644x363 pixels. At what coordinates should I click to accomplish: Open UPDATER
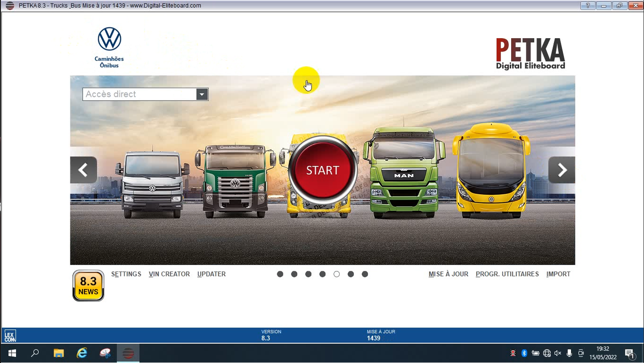(x=211, y=274)
